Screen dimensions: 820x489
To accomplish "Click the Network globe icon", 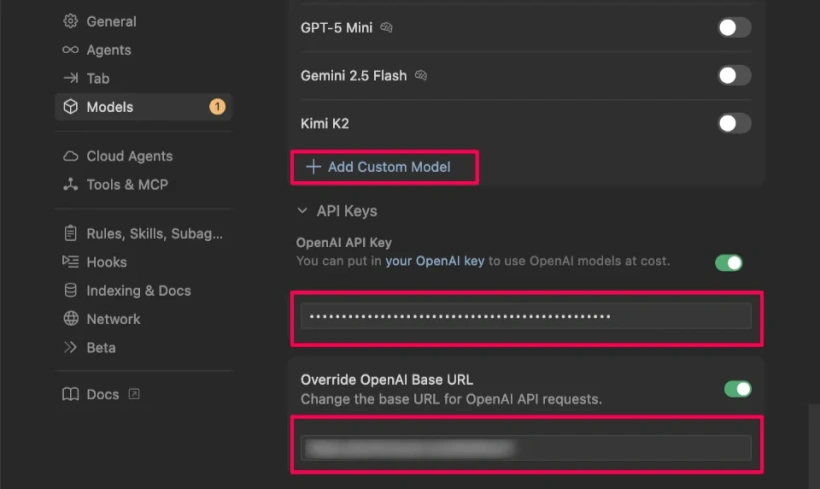I will 70,319.
